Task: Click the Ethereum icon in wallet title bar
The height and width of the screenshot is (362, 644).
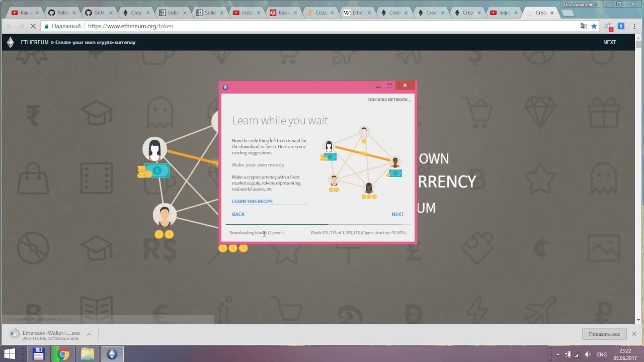Action: pyautogui.click(x=225, y=87)
